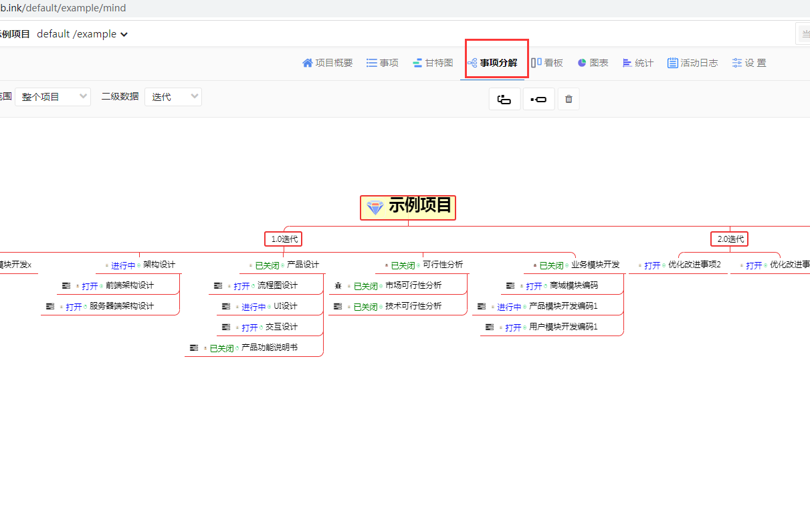Open the 设 置 settings menu item
810x532 pixels.
pos(748,62)
